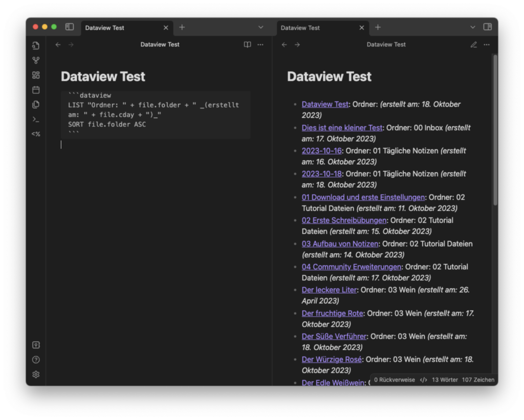Navigate back in the left pane
The image size is (524, 420).
pyautogui.click(x=58, y=45)
